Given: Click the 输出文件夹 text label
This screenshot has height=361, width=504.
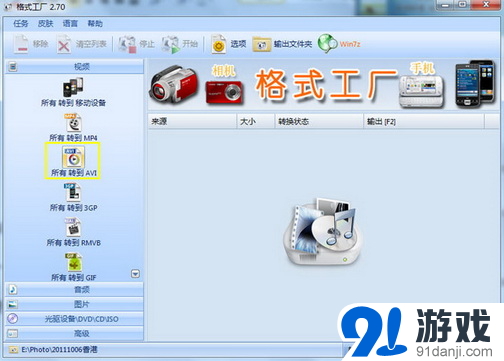Looking at the screenshot, I should click(x=293, y=44).
